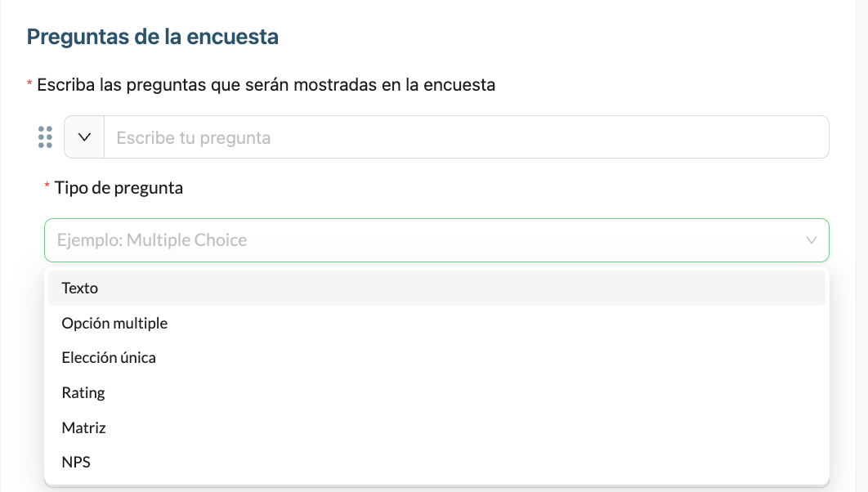Focus the 'Escribe tu pregunta' input field
Viewport: 868px width, 492px height.
(x=466, y=137)
